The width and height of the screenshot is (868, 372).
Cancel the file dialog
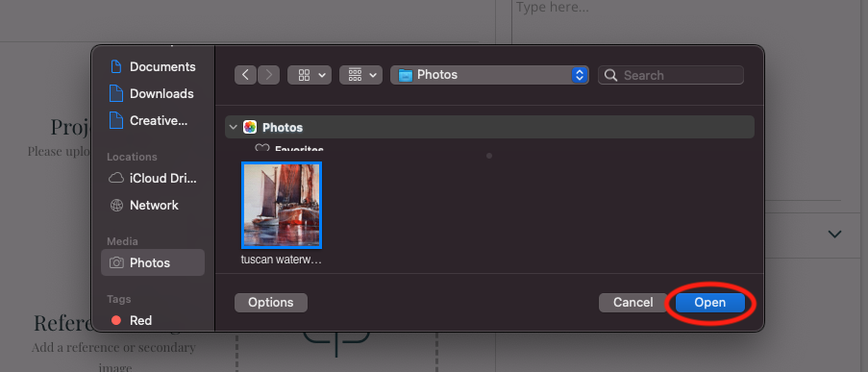(633, 303)
